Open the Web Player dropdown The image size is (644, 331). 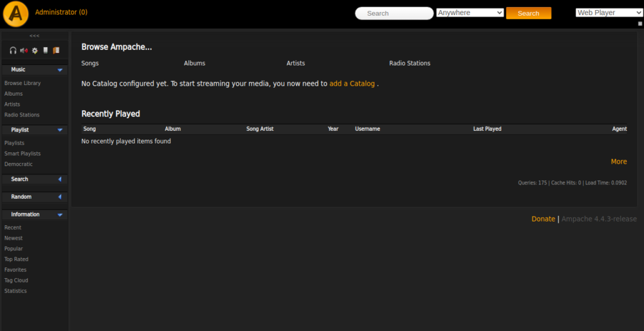tap(609, 13)
